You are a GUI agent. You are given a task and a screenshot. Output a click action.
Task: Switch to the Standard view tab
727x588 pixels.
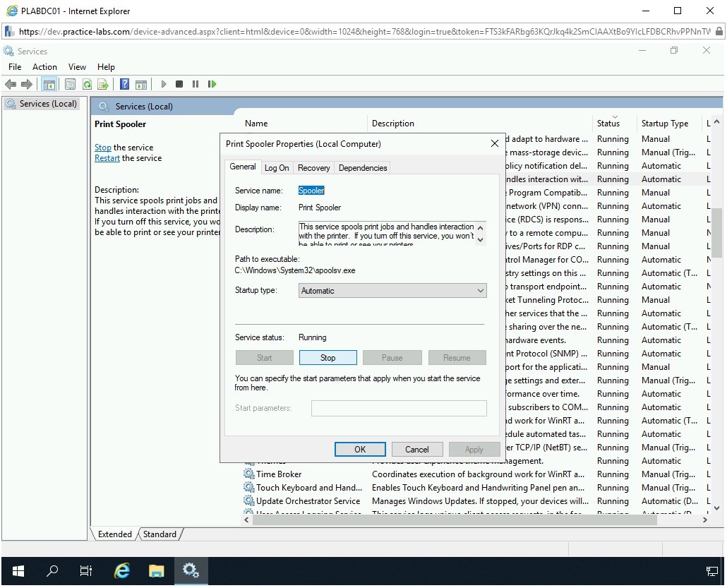[x=160, y=534]
